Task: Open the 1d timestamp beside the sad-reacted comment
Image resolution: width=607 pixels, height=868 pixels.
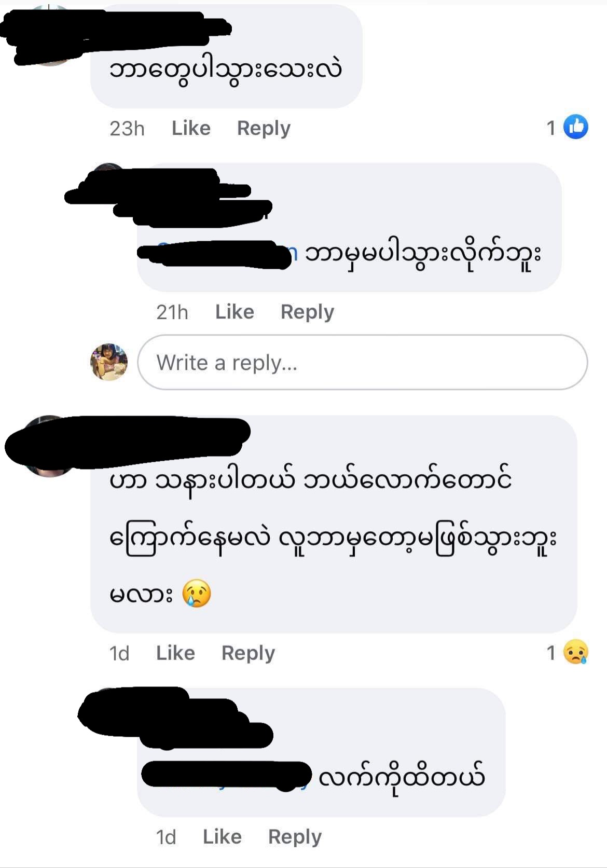Action: coord(119,653)
